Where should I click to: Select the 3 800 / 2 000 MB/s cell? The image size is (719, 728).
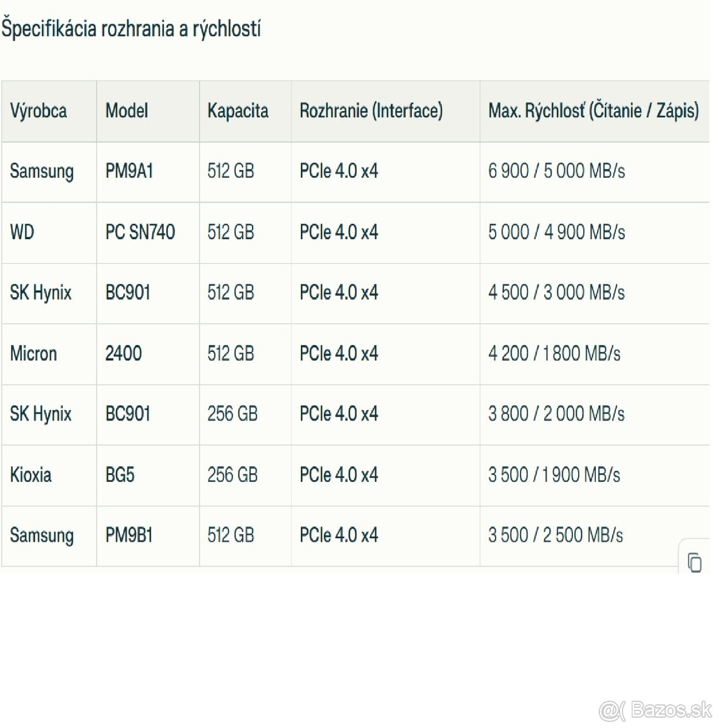(x=556, y=414)
